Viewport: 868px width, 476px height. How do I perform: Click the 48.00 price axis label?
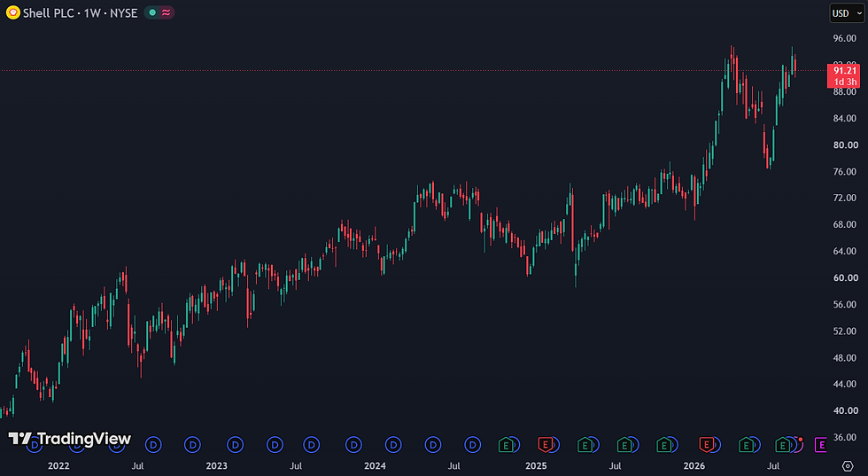click(845, 357)
